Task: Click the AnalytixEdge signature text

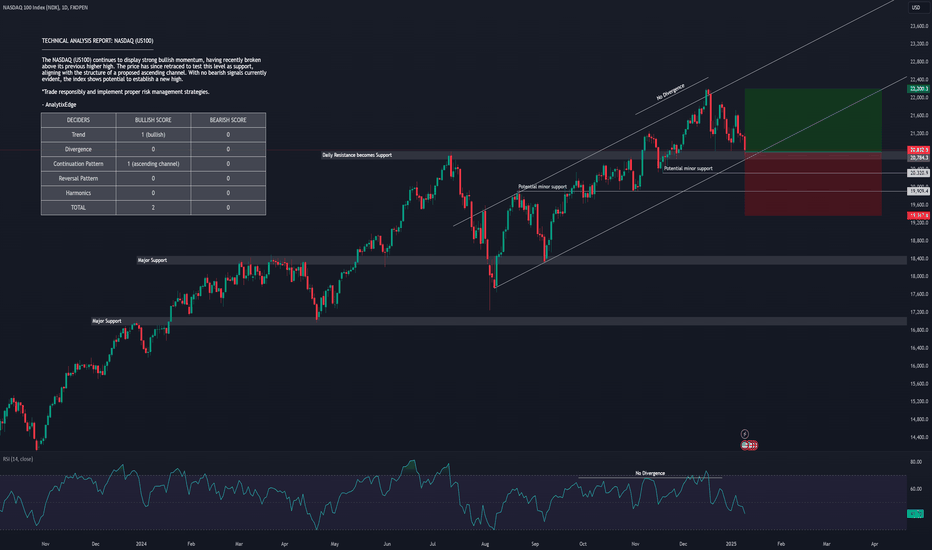Action: 59,105
